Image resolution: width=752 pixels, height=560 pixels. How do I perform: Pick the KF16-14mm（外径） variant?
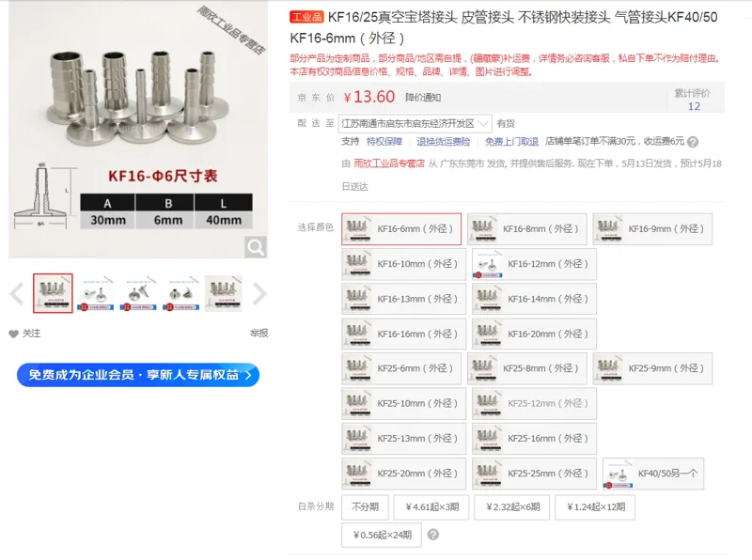(534, 299)
